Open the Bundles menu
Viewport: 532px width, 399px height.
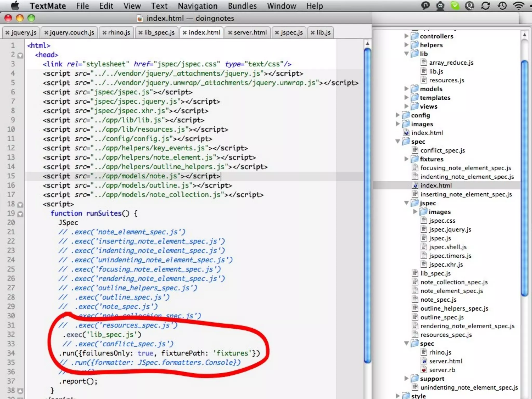click(x=242, y=6)
